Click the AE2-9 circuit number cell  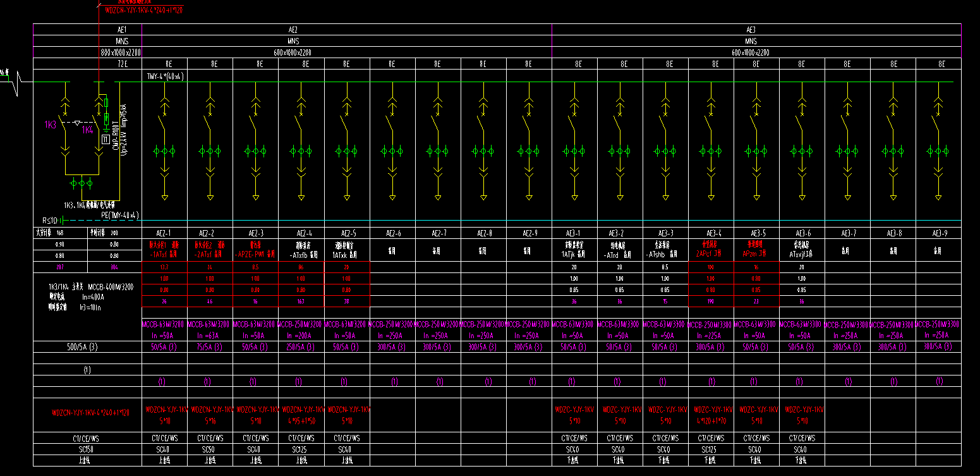pos(528,233)
